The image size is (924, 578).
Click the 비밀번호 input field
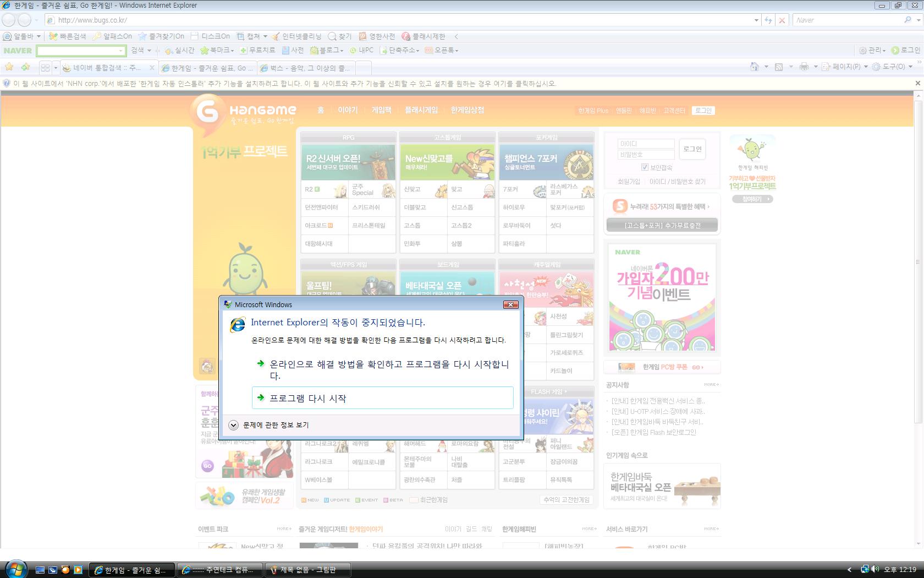(x=646, y=155)
